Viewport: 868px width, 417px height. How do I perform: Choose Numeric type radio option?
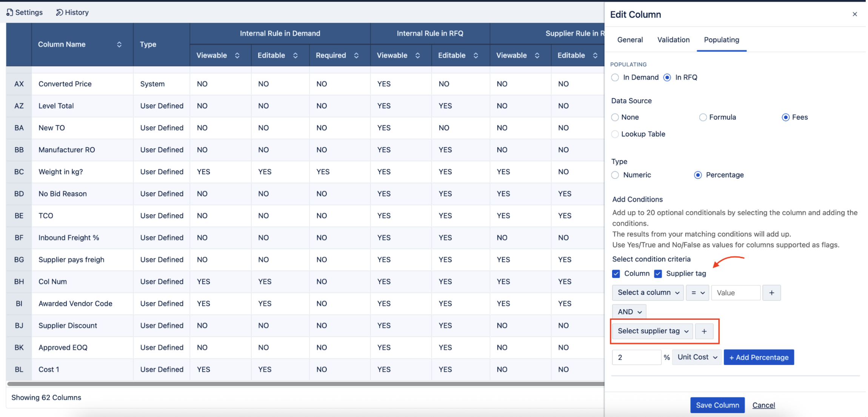[x=615, y=175]
